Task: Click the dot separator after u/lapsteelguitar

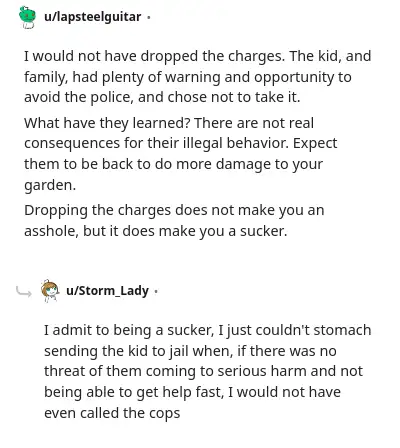Action: 149,17
